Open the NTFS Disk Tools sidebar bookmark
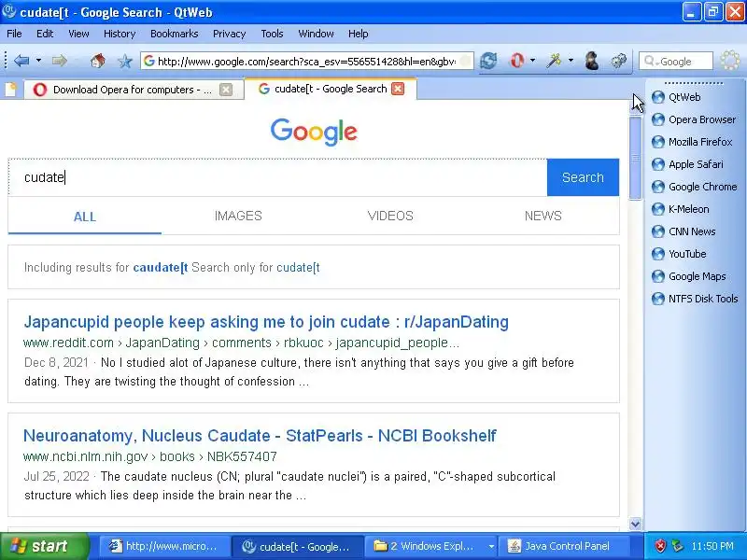 click(695, 299)
